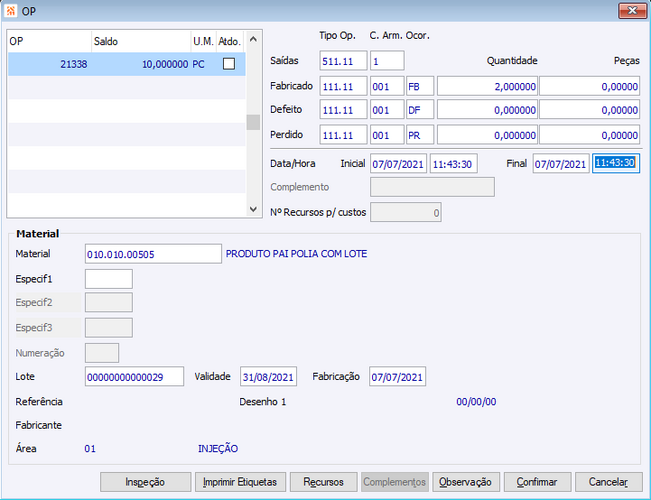
Task: Click the OP application icon in title bar
Action: (11, 11)
